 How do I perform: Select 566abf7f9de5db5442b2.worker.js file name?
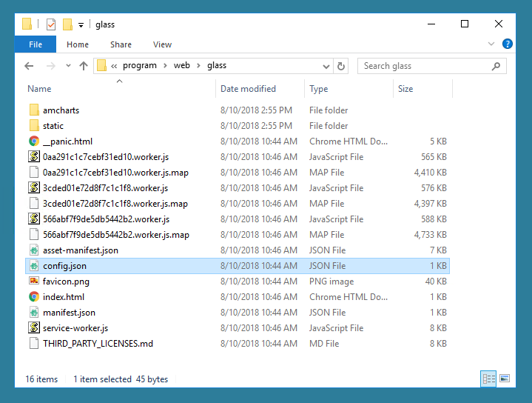point(106,219)
